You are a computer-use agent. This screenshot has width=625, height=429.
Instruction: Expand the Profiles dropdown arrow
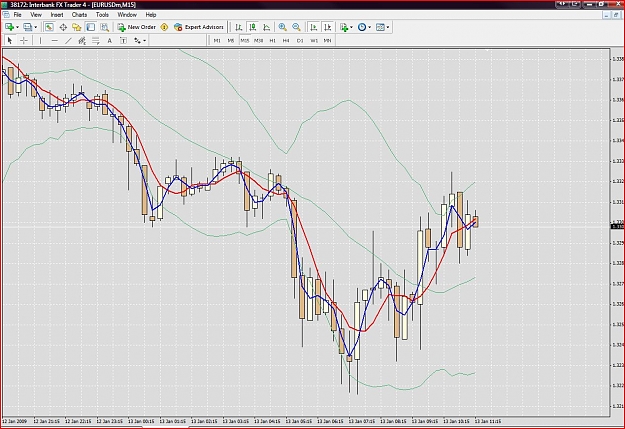(x=35, y=27)
